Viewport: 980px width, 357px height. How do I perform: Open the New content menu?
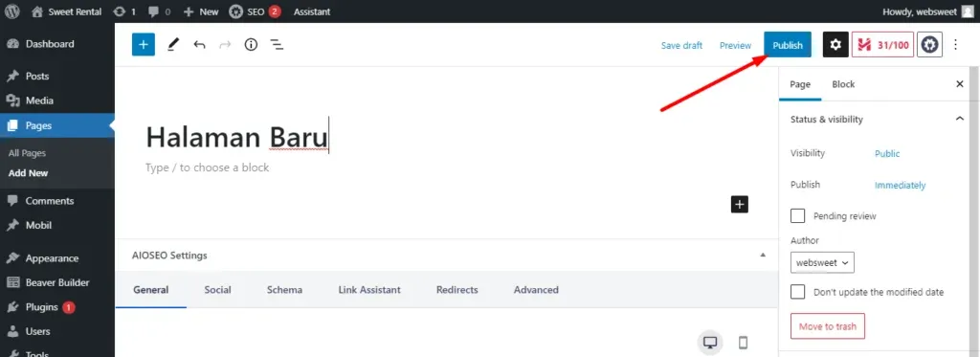[x=201, y=11]
